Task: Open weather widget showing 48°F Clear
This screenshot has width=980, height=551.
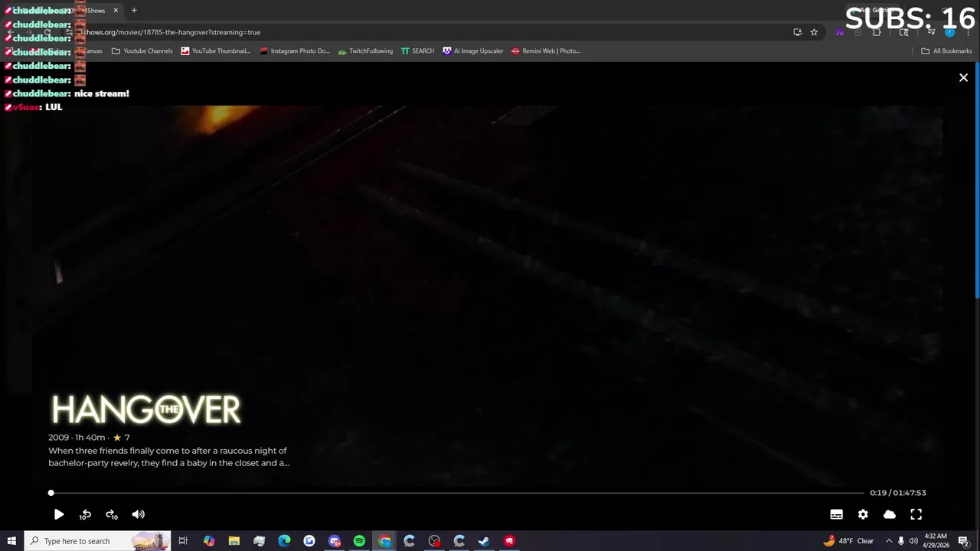Action: [x=848, y=541]
